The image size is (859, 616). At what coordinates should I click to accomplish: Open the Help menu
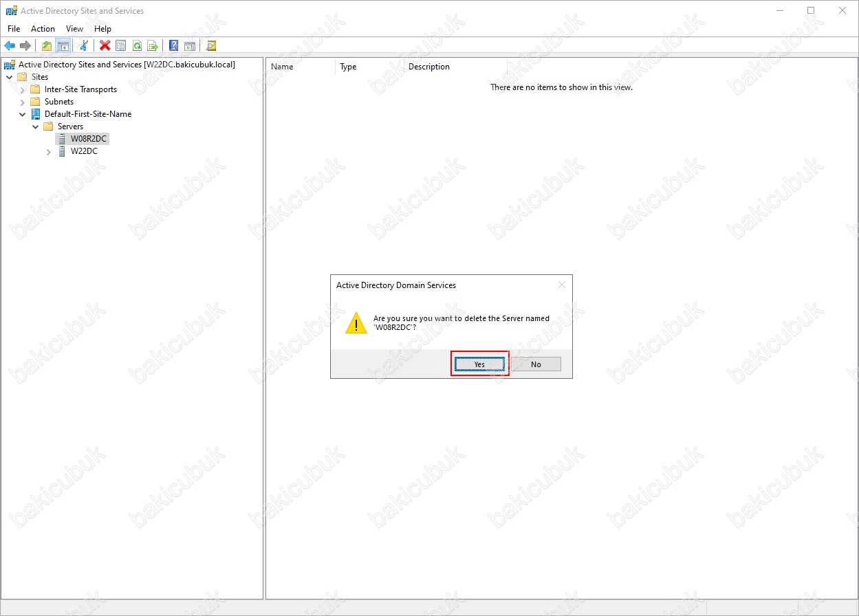point(102,29)
